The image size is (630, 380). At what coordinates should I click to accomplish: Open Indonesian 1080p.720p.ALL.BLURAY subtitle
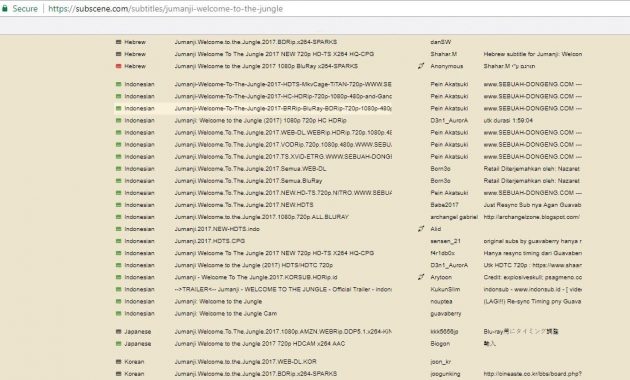click(x=262, y=217)
